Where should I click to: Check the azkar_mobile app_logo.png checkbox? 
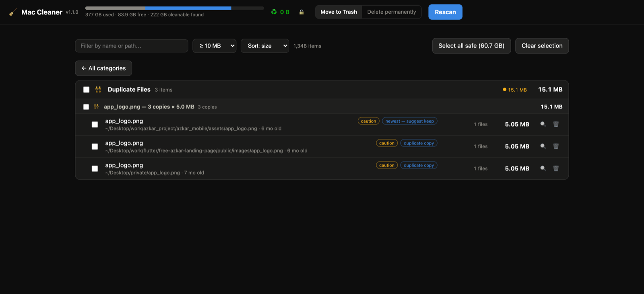(95, 125)
